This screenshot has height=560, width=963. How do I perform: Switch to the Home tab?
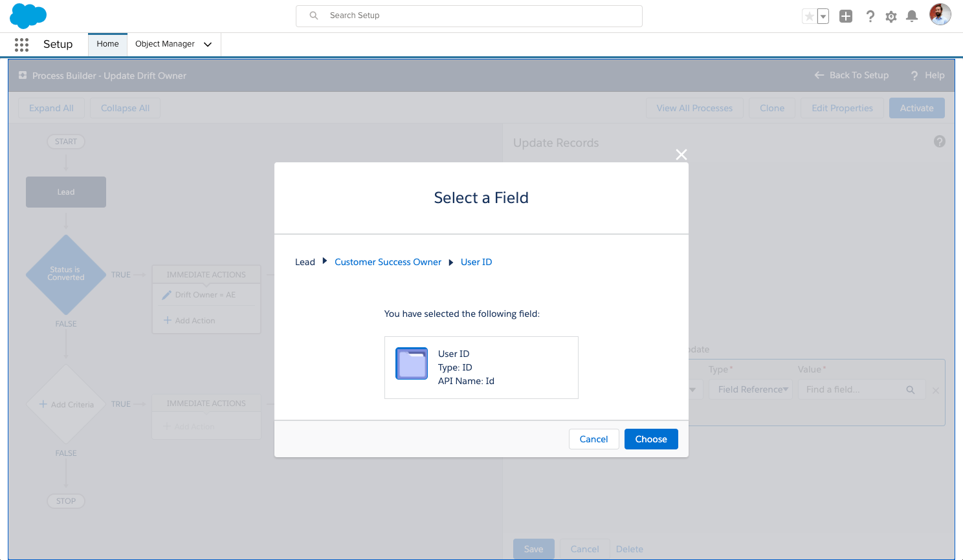coord(107,44)
